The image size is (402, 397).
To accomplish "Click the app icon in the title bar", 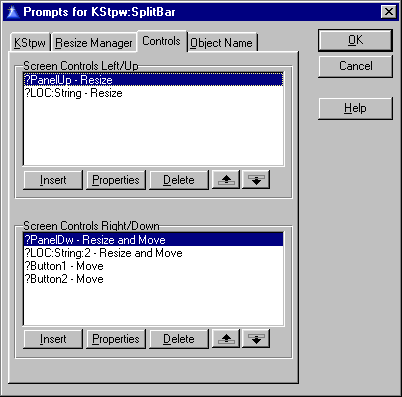I will coord(13,12).
